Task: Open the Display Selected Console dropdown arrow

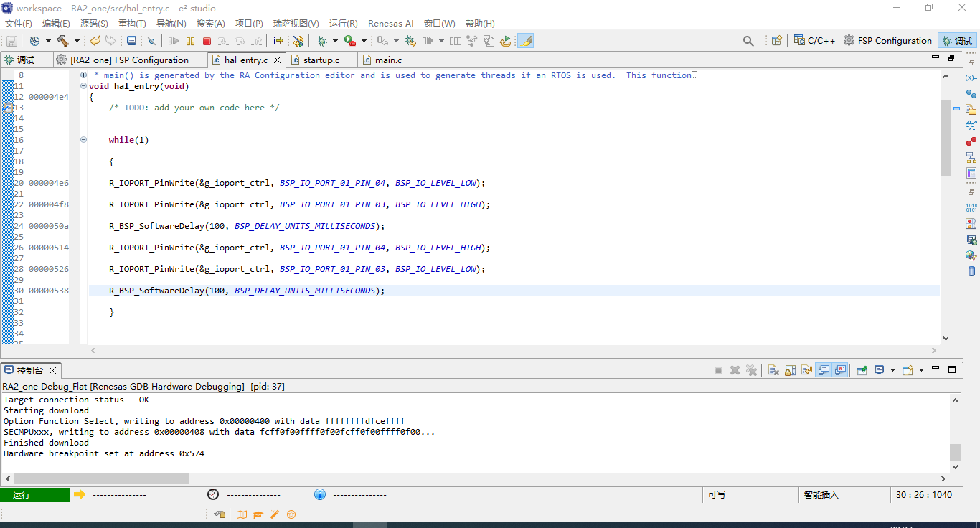Action: (x=892, y=370)
